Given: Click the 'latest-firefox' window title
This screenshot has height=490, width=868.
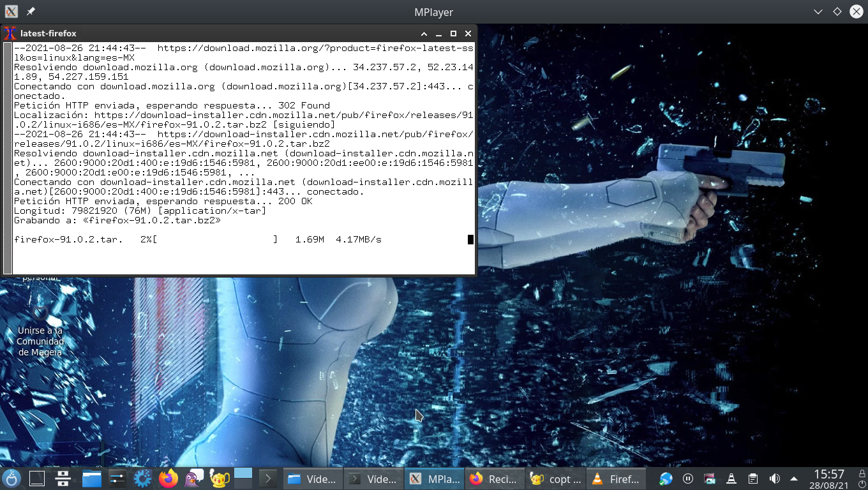Looking at the screenshot, I should (49, 33).
